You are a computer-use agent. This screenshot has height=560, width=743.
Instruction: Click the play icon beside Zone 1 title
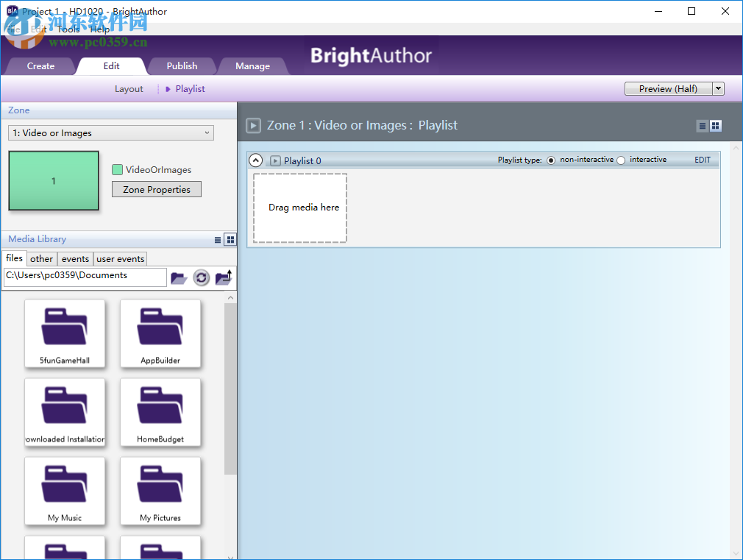253,126
